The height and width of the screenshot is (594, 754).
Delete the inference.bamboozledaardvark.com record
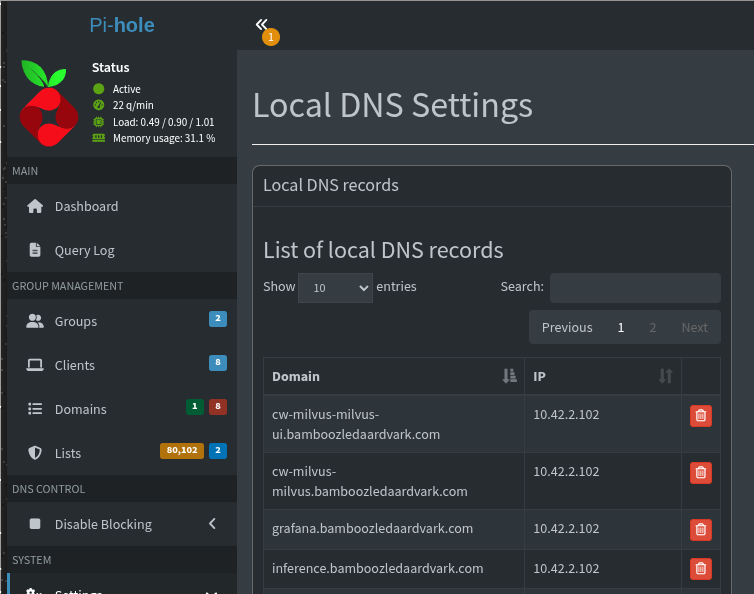pos(700,569)
